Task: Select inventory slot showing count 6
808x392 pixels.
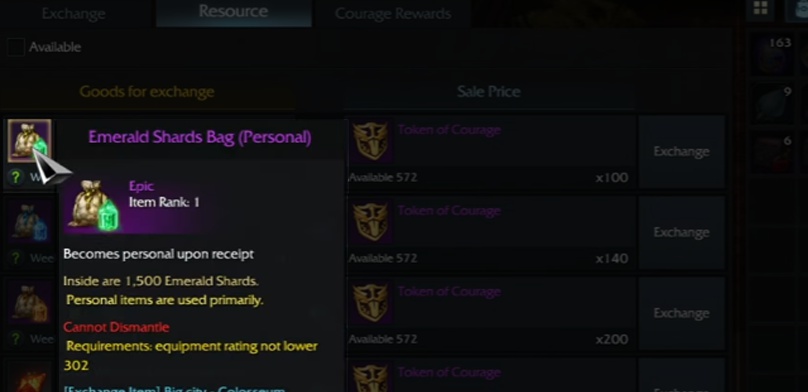Action: pos(771,154)
